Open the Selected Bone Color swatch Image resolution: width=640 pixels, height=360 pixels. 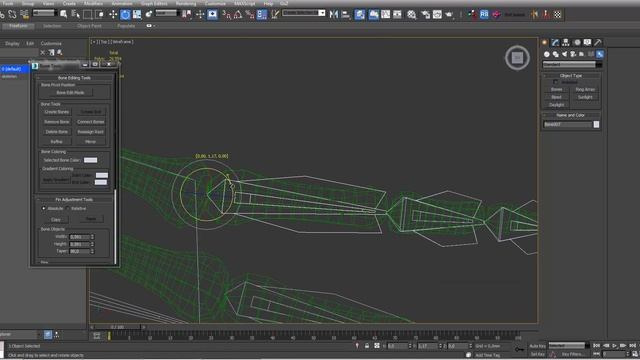click(x=91, y=160)
